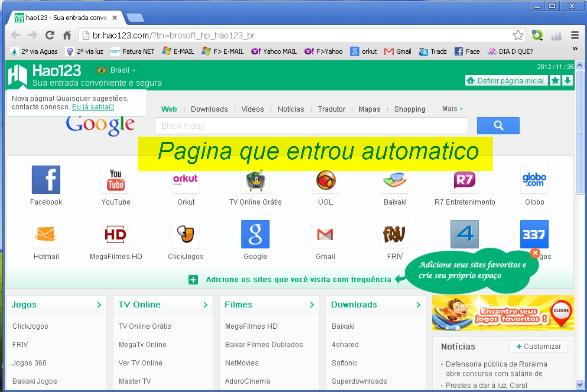Select the Notícias search tab

click(x=291, y=109)
